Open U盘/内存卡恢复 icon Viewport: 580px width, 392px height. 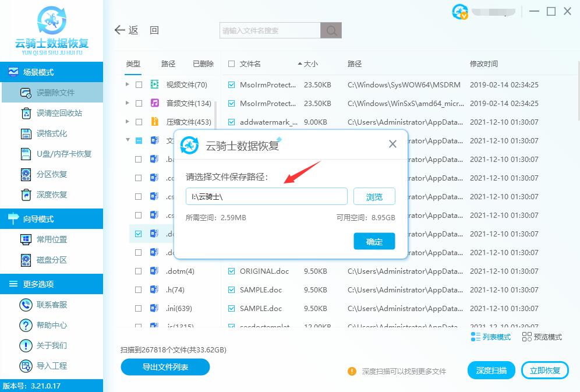(x=26, y=154)
